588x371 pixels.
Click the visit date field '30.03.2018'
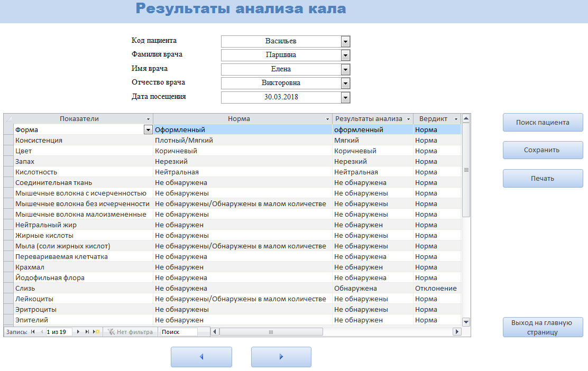point(281,97)
